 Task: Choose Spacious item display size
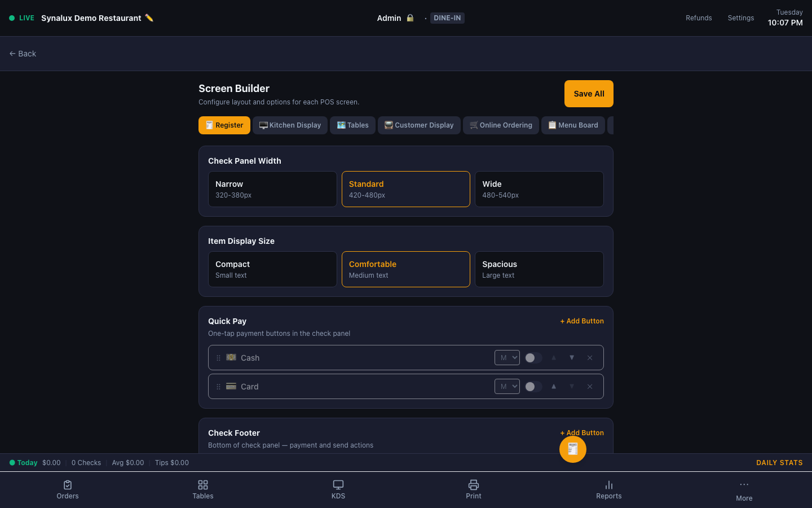click(x=539, y=269)
